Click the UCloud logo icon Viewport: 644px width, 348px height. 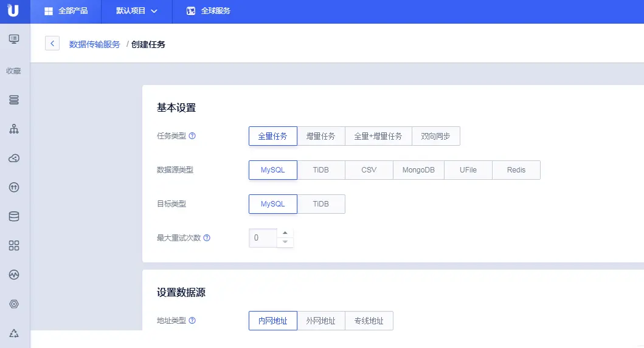(x=13, y=10)
